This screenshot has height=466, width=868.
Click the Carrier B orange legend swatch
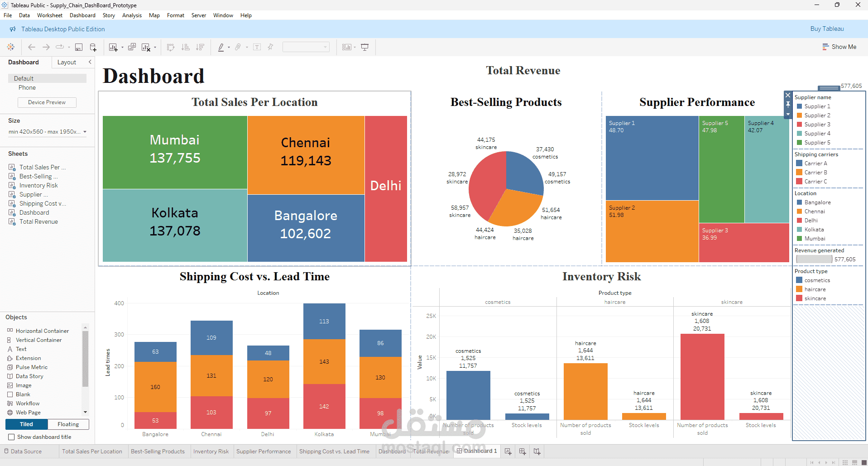coord(800,173)
